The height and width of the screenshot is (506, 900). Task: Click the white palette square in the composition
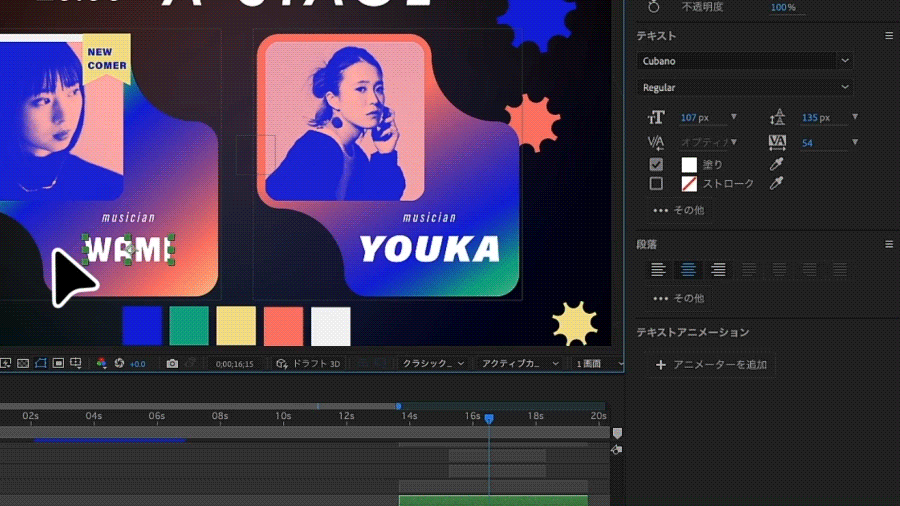tap(331, 326)
